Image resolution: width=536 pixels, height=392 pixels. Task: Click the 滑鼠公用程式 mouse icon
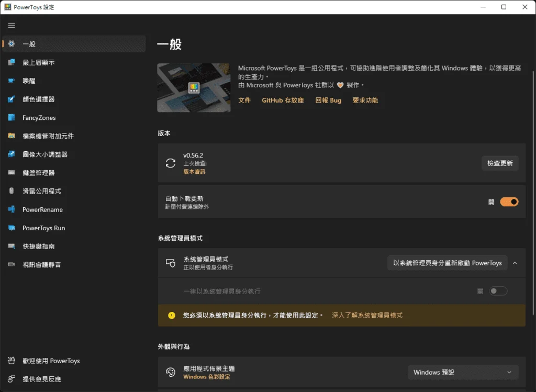click(x=12, y=191)
